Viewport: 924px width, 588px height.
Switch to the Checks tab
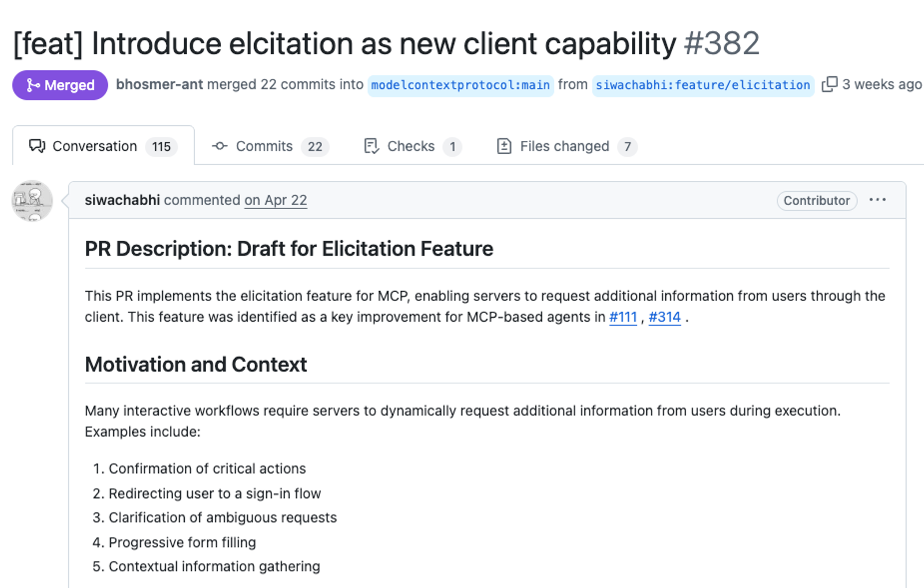412,146
